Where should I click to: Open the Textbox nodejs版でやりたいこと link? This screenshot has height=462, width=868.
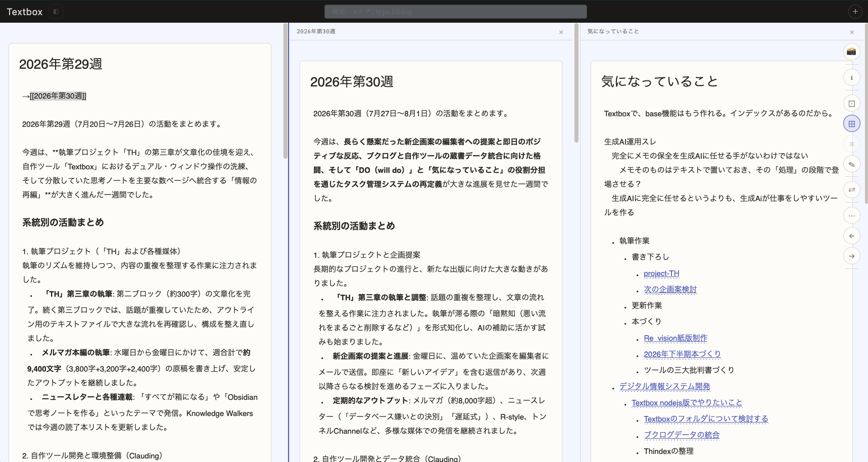point(687,403)
